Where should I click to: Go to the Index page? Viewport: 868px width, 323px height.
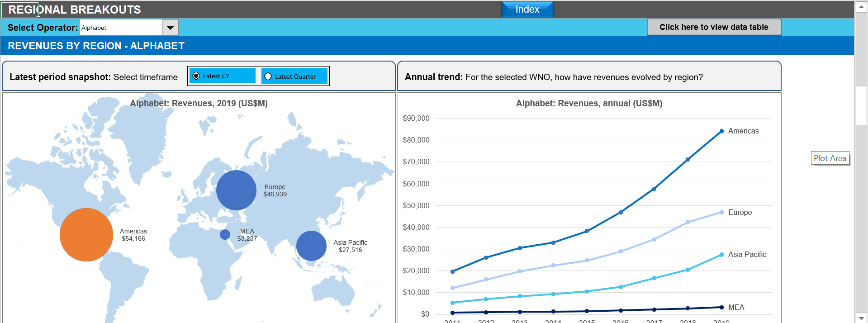coord(527,9)
